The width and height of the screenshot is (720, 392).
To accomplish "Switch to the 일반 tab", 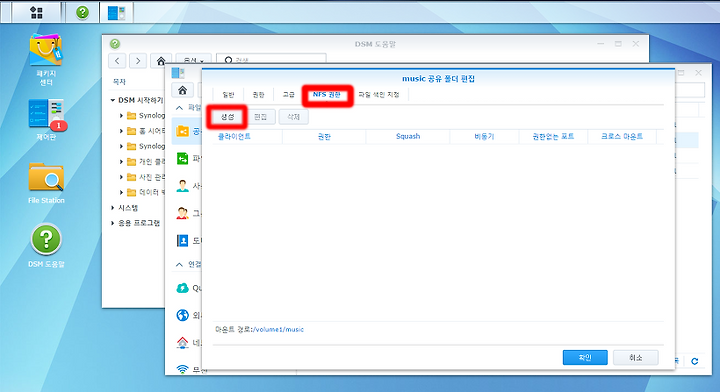I will point(228,95).
